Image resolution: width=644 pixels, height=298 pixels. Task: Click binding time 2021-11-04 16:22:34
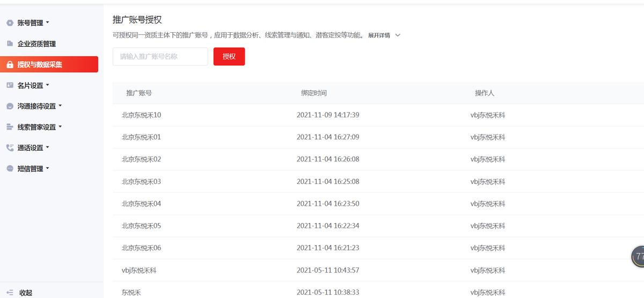[x=328, y=226]
